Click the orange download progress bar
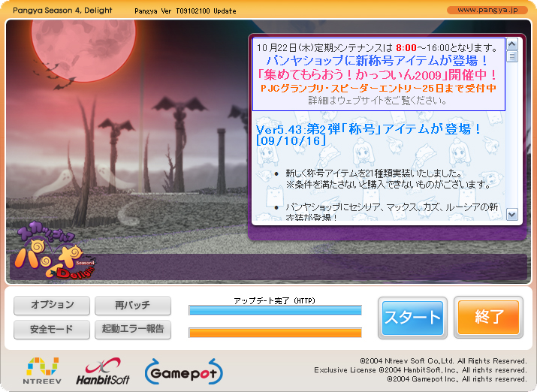Viewport: 537px width, 392px height. (276, 333)
